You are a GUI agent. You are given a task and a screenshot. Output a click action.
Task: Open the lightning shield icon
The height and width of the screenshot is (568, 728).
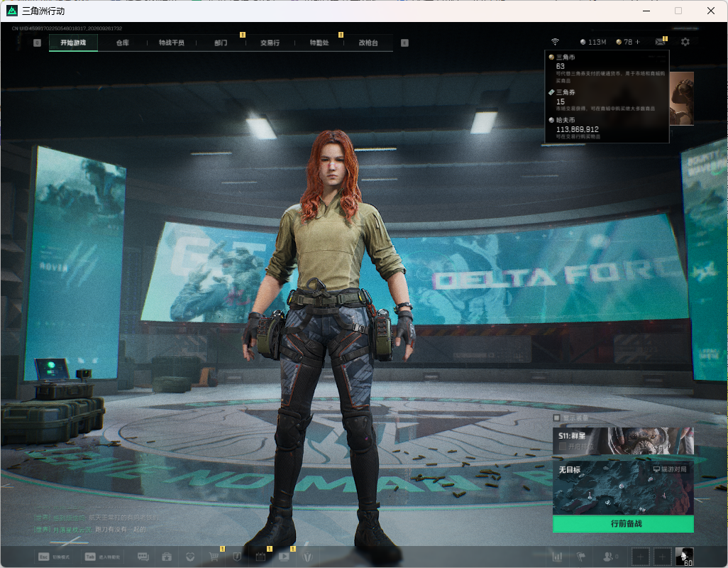click(237, 557)
